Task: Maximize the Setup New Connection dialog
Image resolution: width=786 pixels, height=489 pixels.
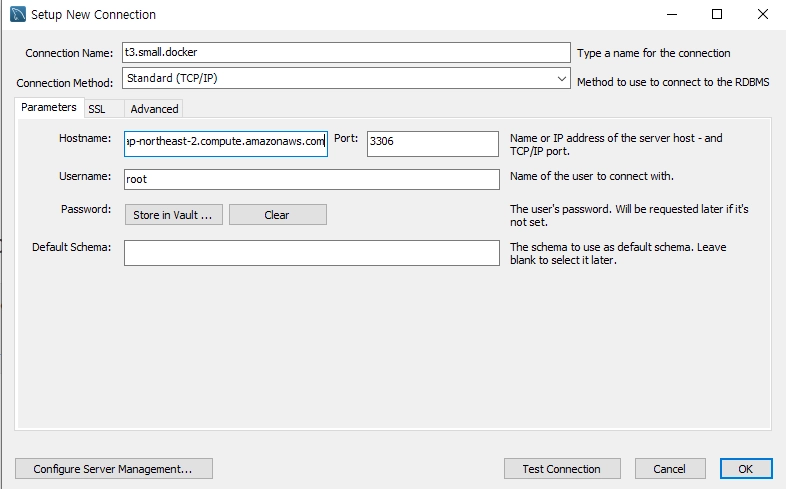Action: tap(717, 15)
